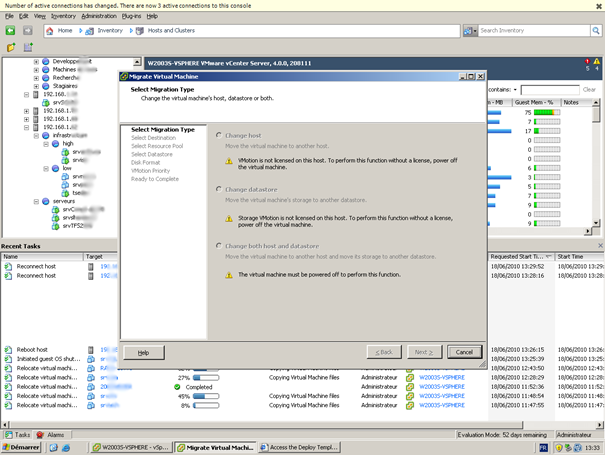Viewport: 605px width, 455px height.
Task: Click the Forward navigation arrow icon
Action: (x=28, y=30)
